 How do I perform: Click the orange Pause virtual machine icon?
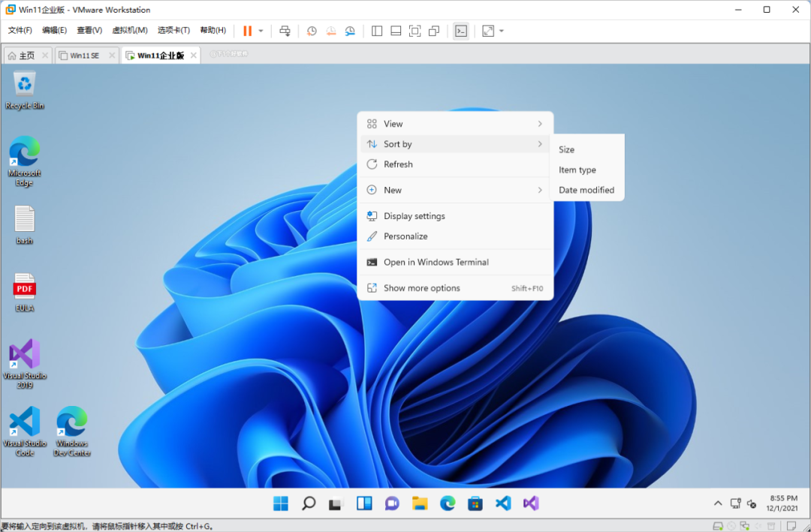[247, 31]
